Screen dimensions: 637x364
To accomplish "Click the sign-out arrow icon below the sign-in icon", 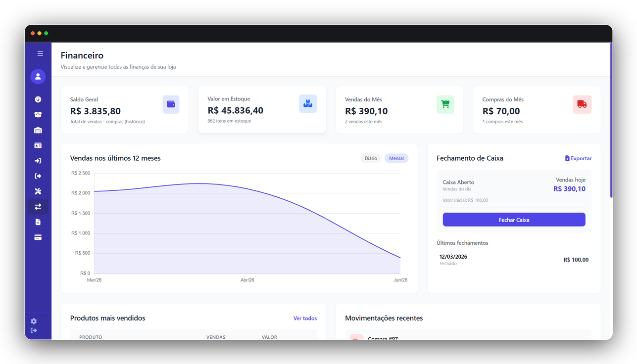I will click(38, 176).
